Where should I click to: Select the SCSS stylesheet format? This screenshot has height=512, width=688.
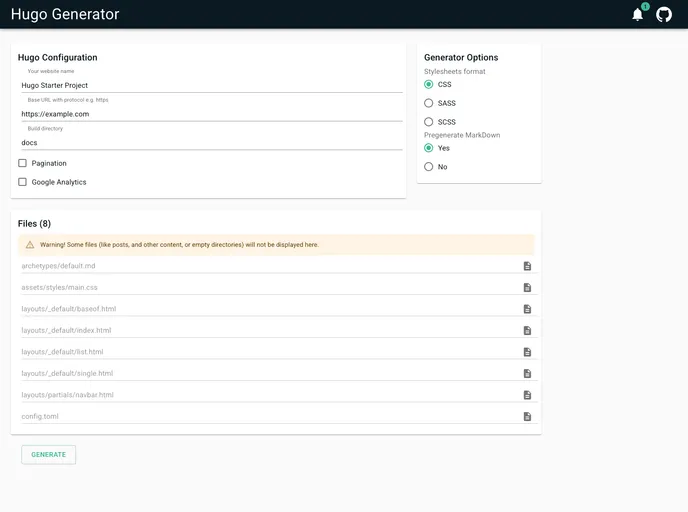[x=429, y=122]
